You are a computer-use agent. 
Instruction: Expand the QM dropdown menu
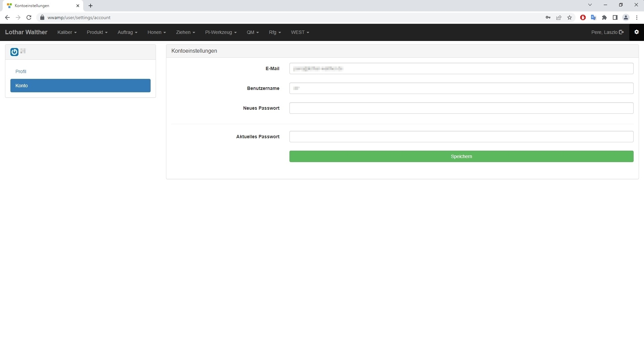[253, 32]
